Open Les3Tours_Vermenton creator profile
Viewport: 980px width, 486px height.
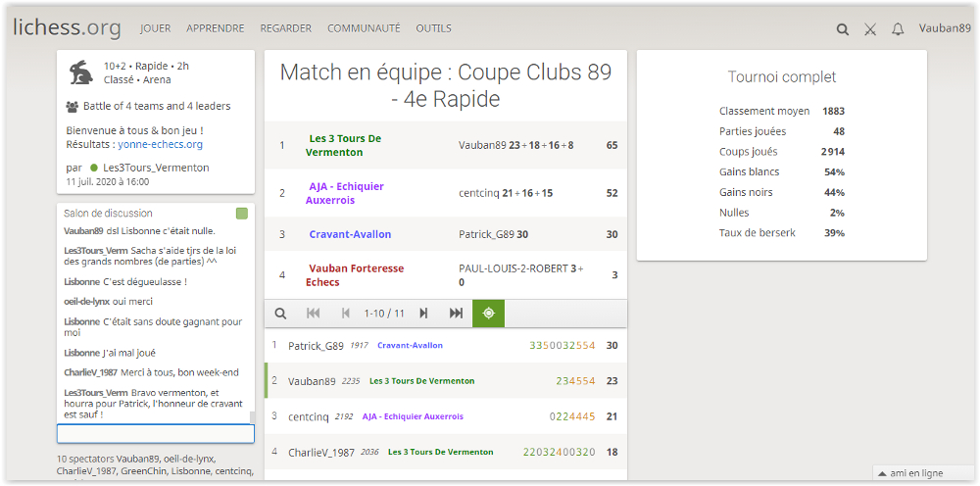click(x=156, y=168)
